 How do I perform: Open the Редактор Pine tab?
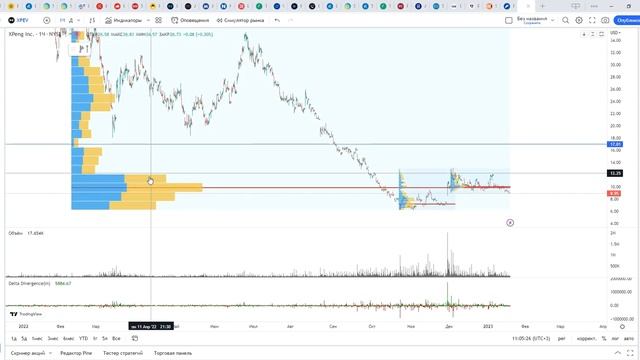click(76, 353)
